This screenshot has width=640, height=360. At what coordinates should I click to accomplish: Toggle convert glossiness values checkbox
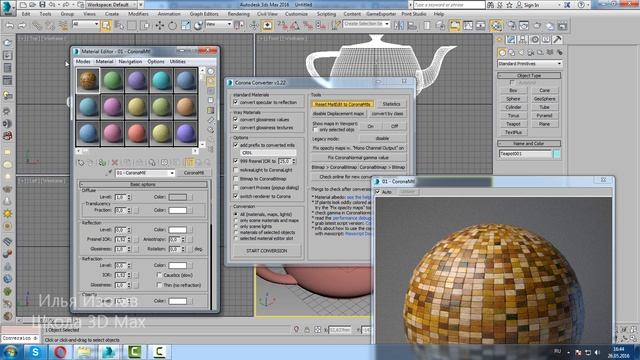[236, 119]
